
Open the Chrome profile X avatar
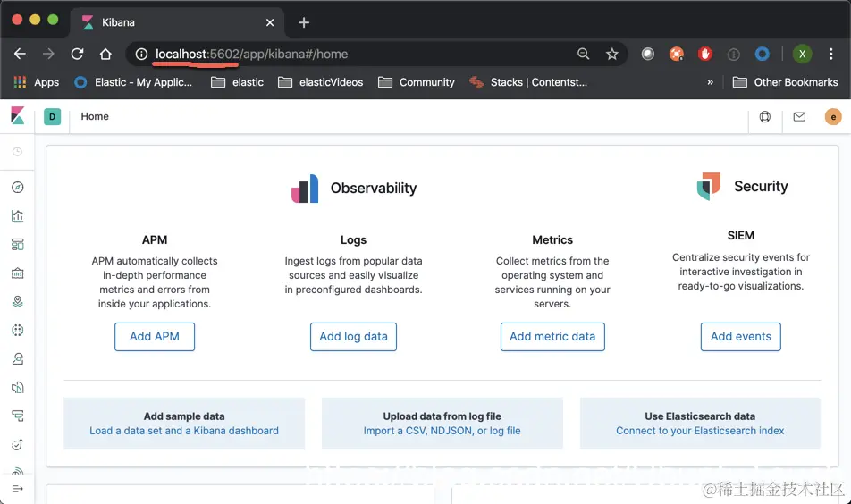click(x=802, y=54)
